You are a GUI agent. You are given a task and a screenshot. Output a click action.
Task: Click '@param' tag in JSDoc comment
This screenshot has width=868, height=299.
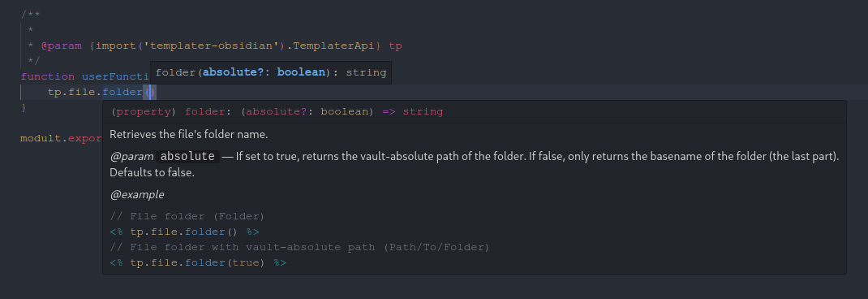click(62, 46)
